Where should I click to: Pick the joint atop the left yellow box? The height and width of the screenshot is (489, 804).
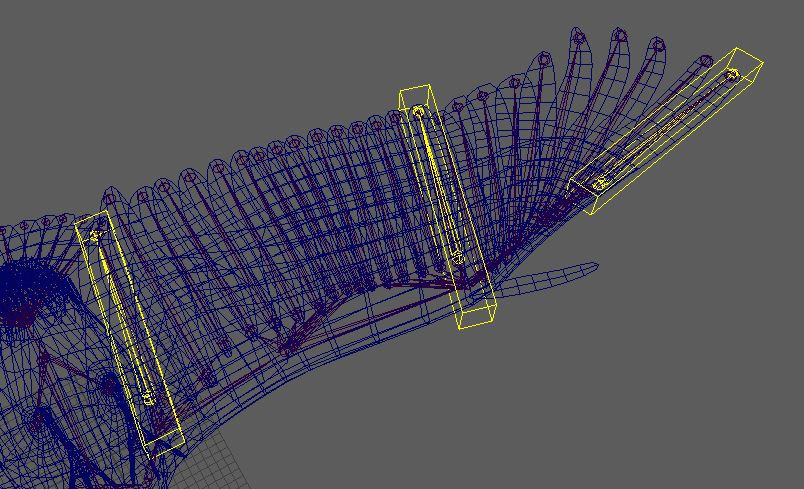95,236
